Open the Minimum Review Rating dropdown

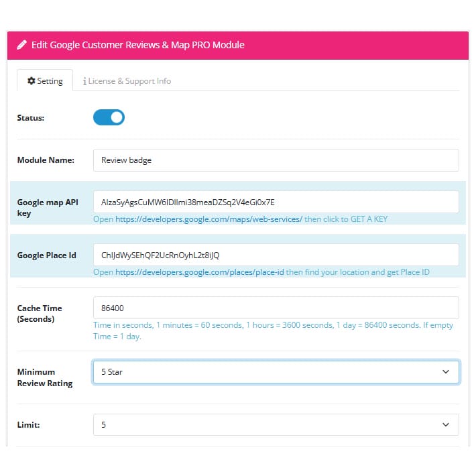point(276,372)
